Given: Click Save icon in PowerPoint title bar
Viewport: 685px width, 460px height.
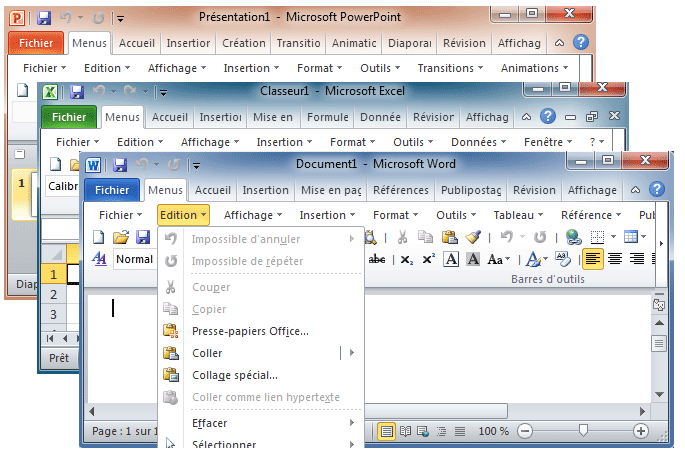Looking at the screenshot, I should 44,18.
